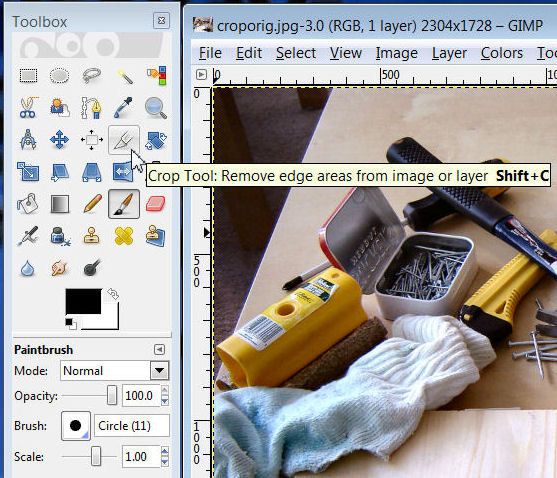Select the Fuzzy Select magic wand tool
Image resolution: width=557 pixels, height=478 pixels.
click(124, 76)
